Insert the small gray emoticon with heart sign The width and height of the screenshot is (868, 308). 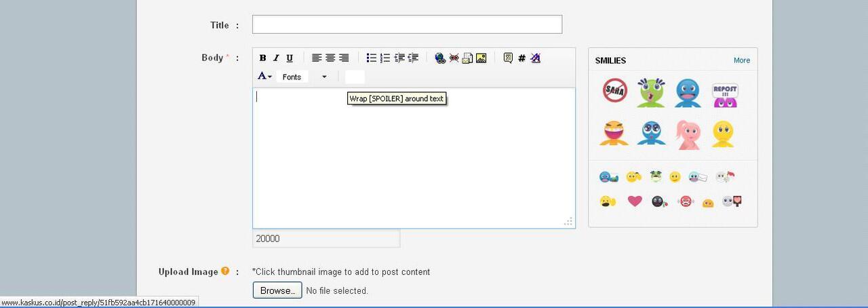732,201
